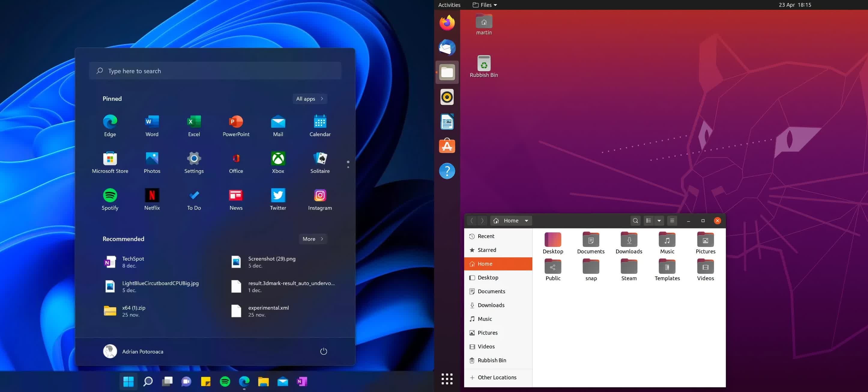868x392 pixels.
Task: Open Help icon in Ubuntu dock
Action: tap(447, 170)
